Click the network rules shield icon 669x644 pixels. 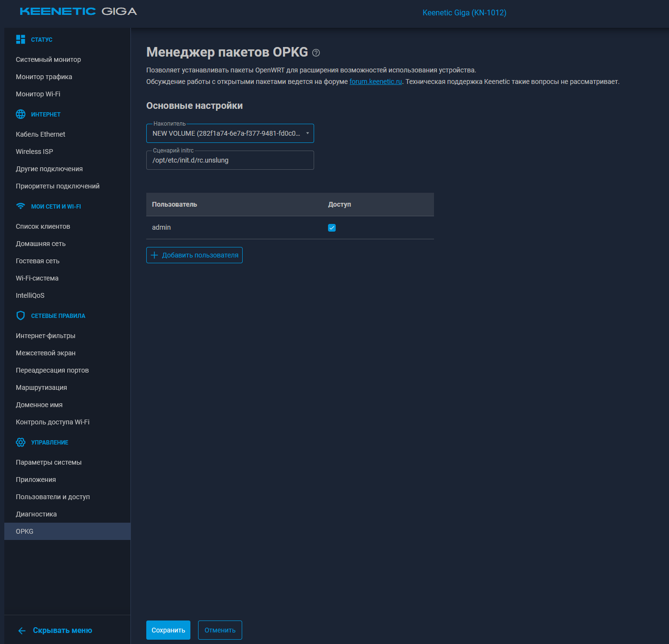21,316
